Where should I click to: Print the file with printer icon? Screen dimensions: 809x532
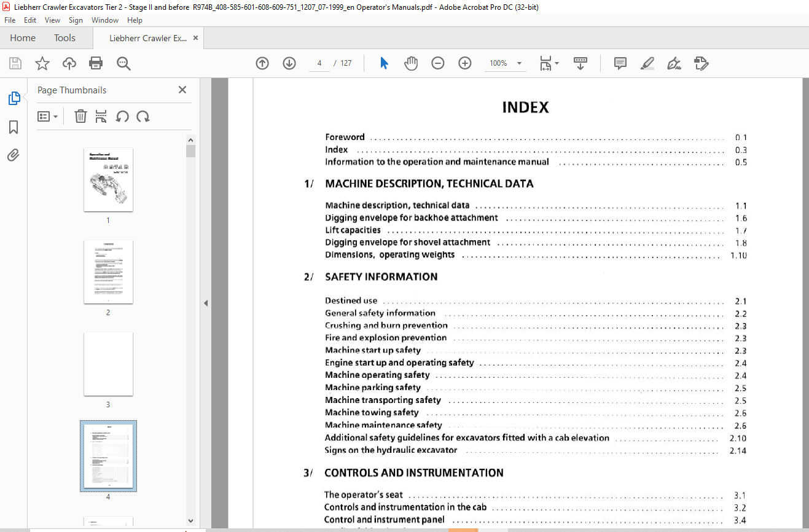click(96, 63)
